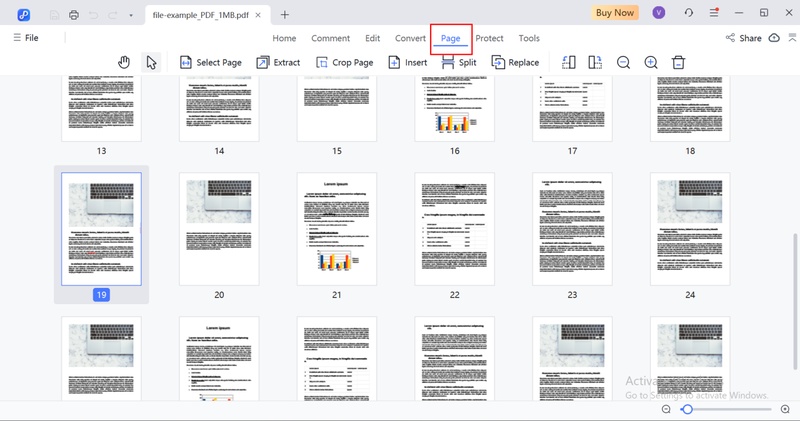This screenshot has width=800, height=421.
Task: Select page 14 thumbnail
Action: [219, 108]
